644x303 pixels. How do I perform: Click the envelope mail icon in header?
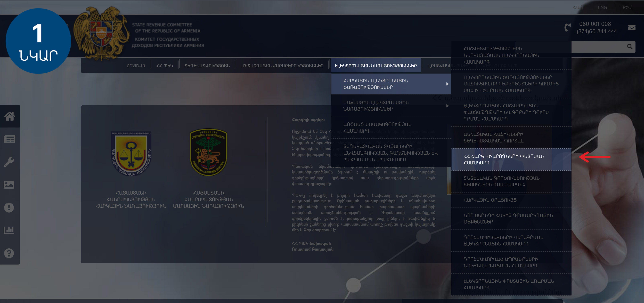(632, 28)
